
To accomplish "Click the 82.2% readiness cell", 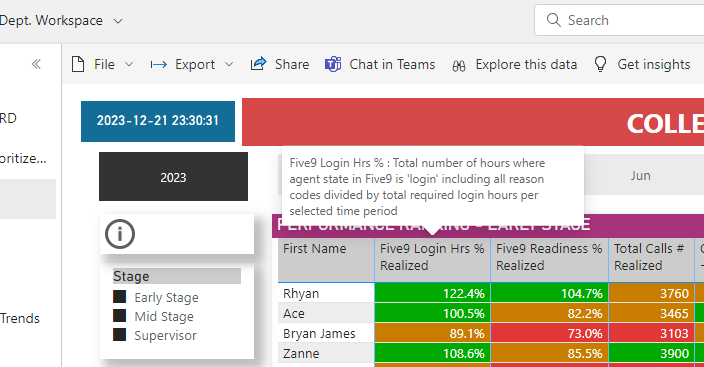I will (549, 313).
